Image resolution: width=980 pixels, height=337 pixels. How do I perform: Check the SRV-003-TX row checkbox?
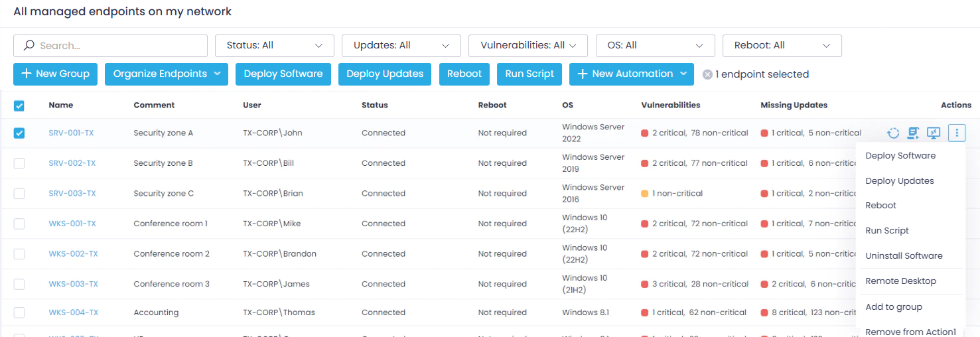tap(19, 194)
